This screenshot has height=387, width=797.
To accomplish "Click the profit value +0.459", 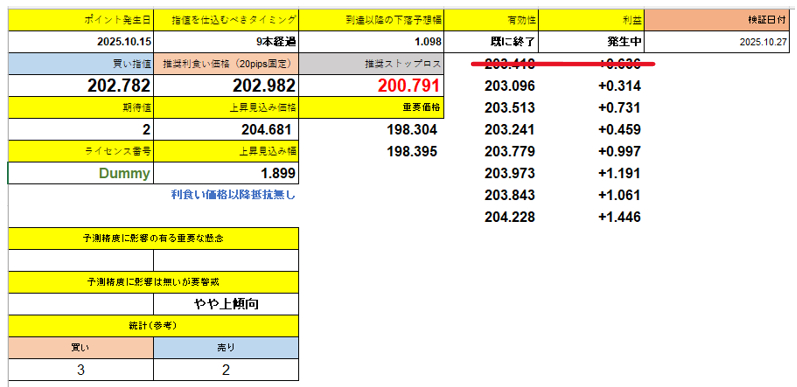I will 619,130.
